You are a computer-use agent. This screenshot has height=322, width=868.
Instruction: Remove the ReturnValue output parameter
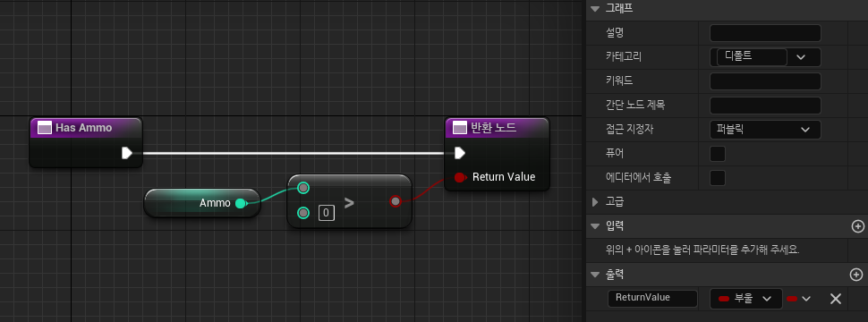[x=836, y=299]
